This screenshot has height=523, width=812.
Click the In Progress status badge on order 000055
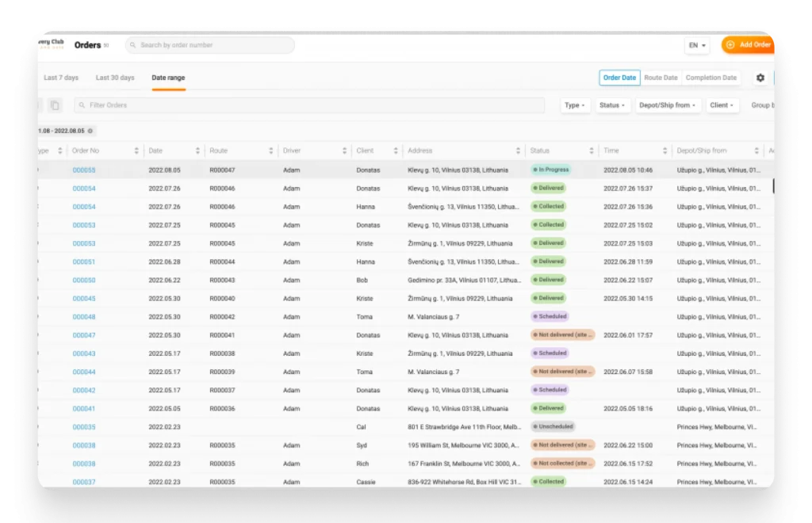pos(553,170)
